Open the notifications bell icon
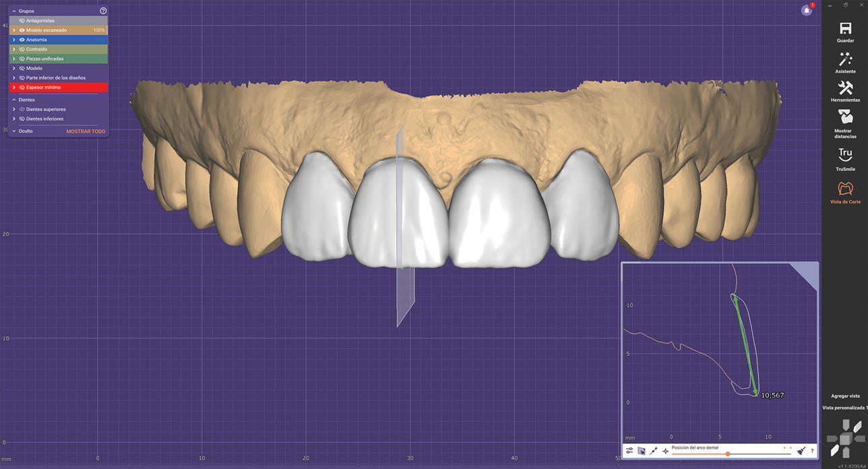The height and width of the screenshot is (469, 868). 807,10
